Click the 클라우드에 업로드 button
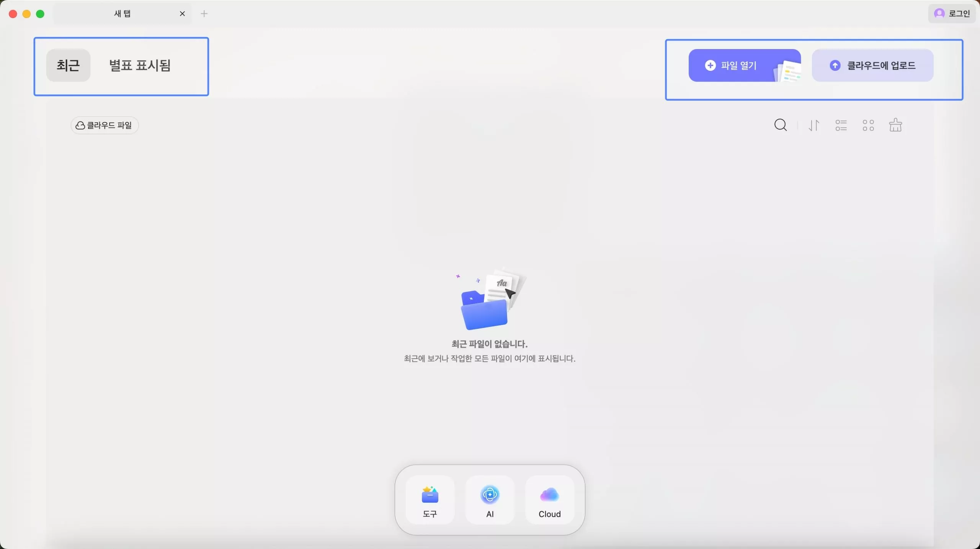The width and height of the screenshot is (980, 549). click(x=872, y=66)
